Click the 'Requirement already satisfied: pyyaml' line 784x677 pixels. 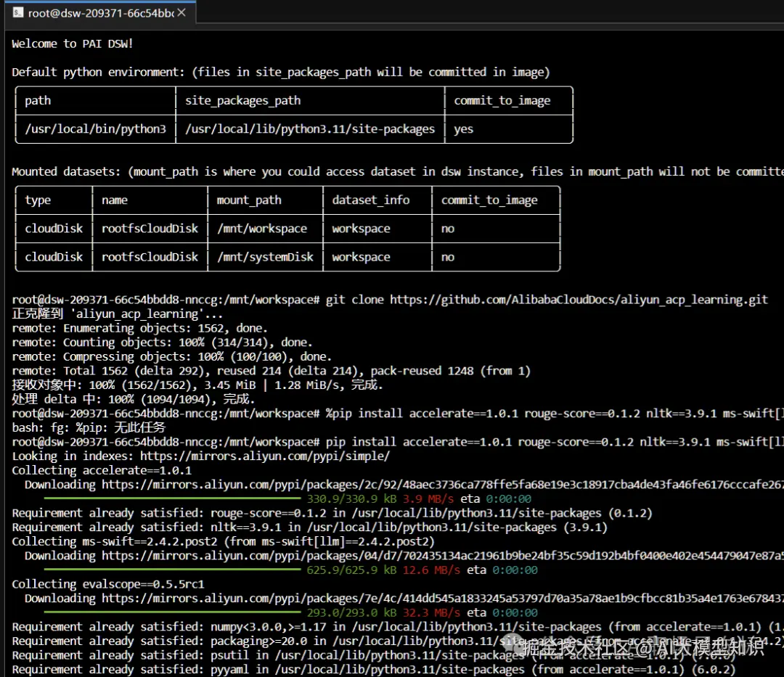[x=374, y=670]
